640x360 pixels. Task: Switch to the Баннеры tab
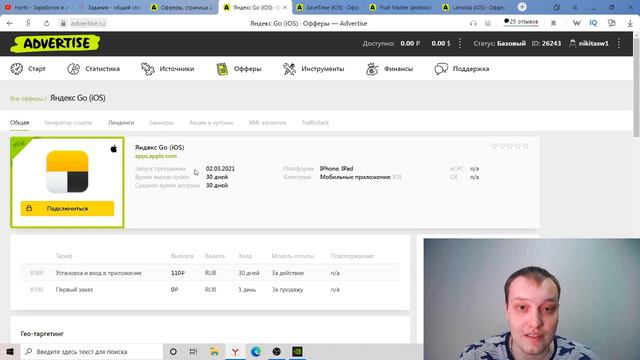[x=162, y=122]
